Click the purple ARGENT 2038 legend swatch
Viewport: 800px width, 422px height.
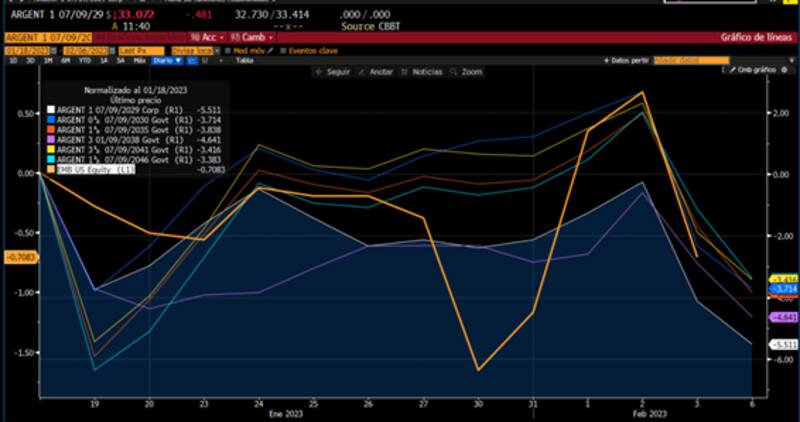(49, 141)
